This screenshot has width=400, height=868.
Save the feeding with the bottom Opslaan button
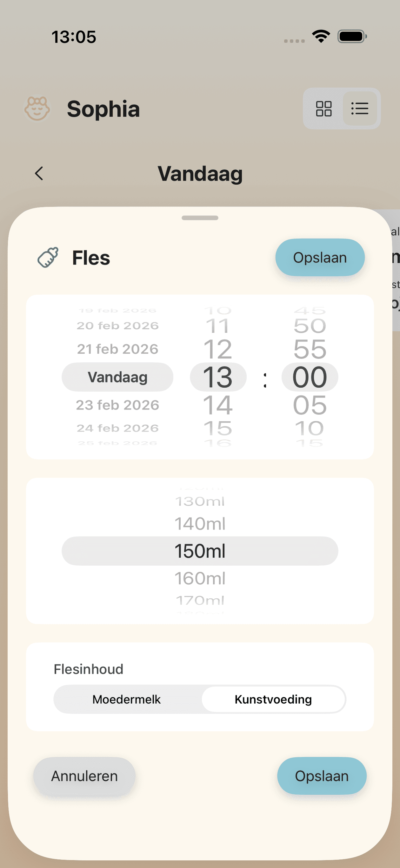click(321, 776)
